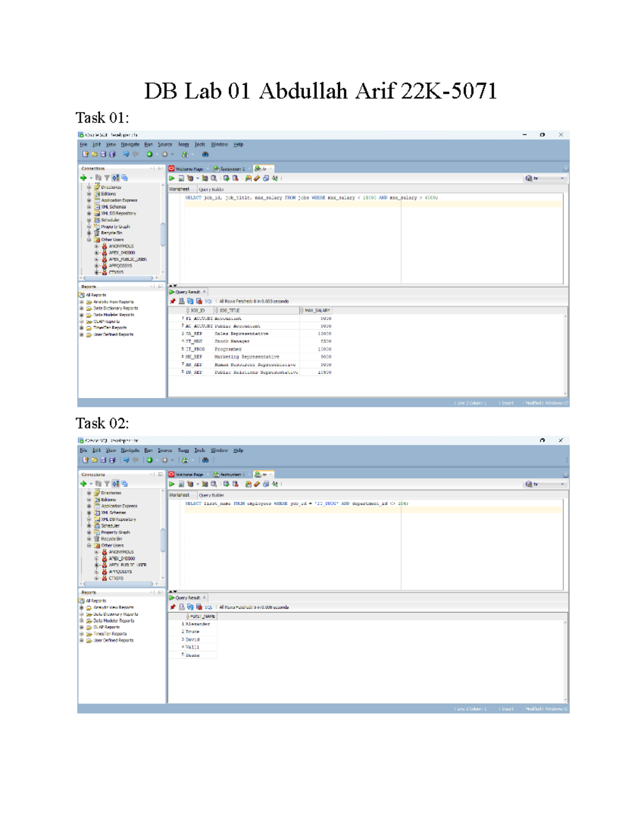Click the Connections horizontal scrollbar in Task 02
This screenshot has height=834, width=644.
click(x=119, y=583)
